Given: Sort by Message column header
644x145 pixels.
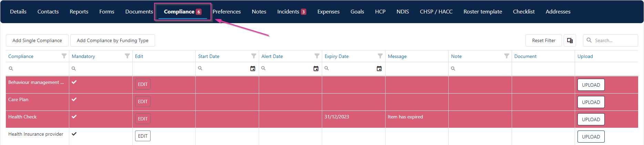Looking at the screenshot, I should coord(397,56).
